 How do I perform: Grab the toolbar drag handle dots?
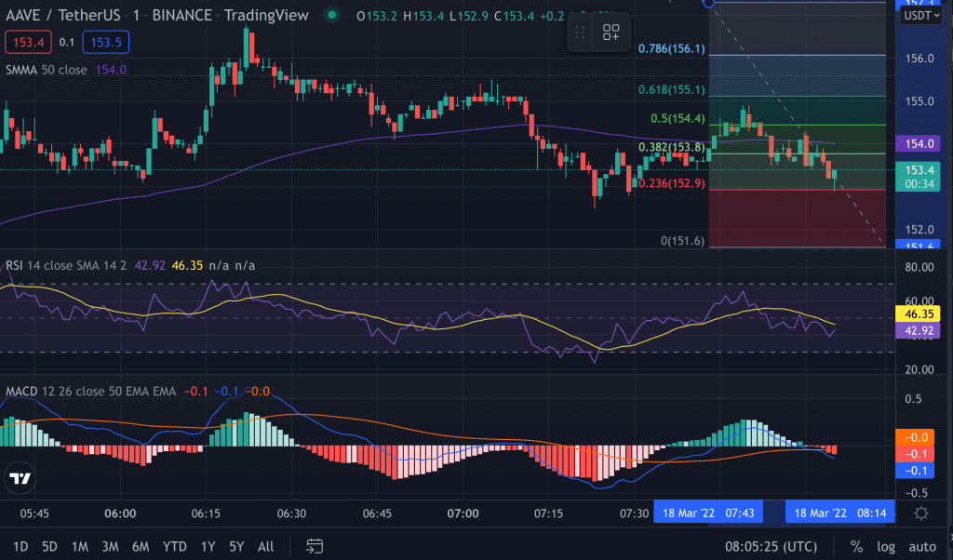(580, 33)
